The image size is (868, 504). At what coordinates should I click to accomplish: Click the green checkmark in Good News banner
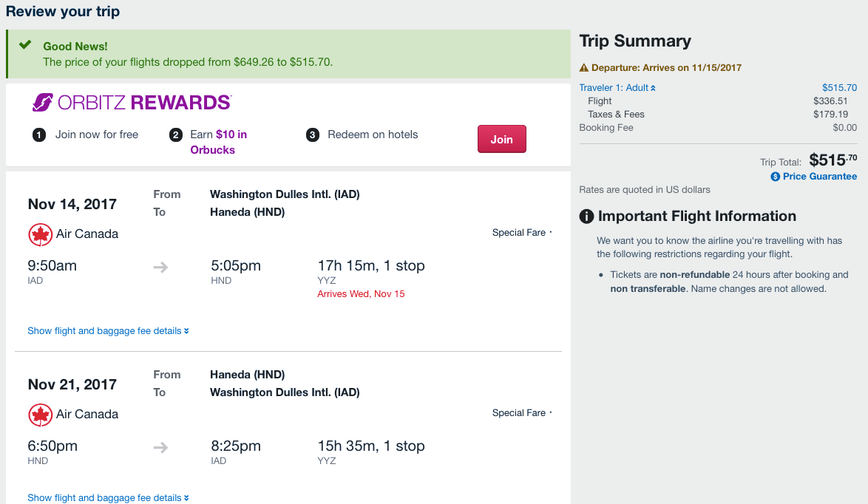[25, 45]
